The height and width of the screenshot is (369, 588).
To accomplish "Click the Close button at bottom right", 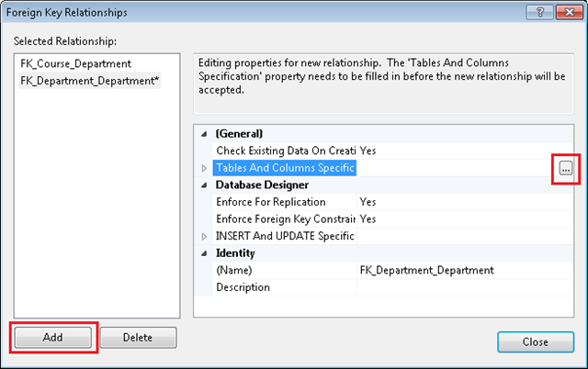I will 535,341.
